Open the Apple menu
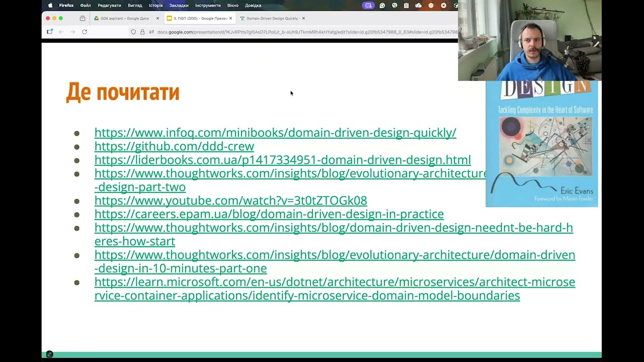The image size is (644, 362). (50, 6)
